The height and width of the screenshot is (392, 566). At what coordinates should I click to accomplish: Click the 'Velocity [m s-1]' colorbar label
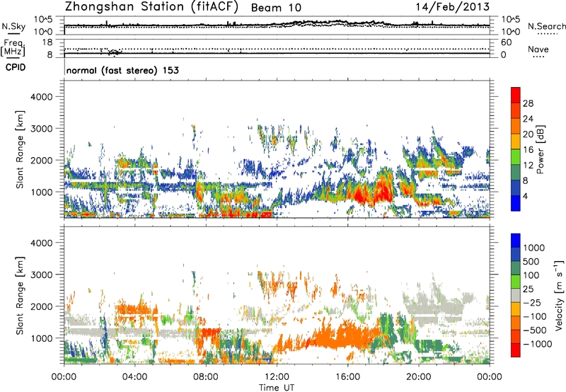click(x=559, y=295)
